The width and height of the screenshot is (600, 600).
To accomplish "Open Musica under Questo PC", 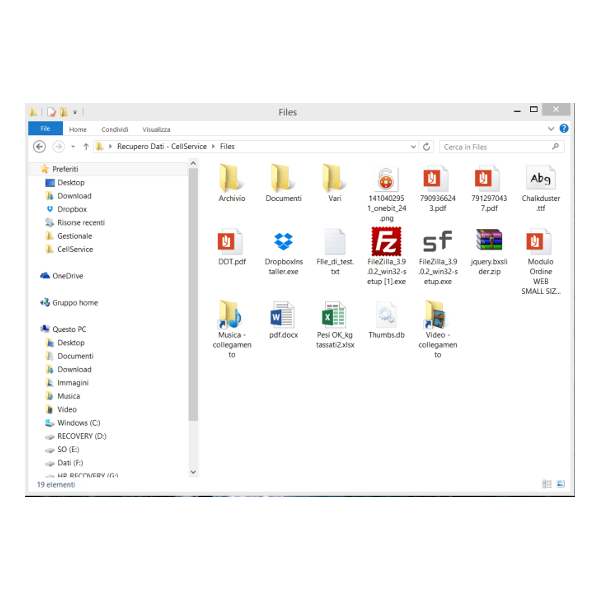I will pos(68,396).
